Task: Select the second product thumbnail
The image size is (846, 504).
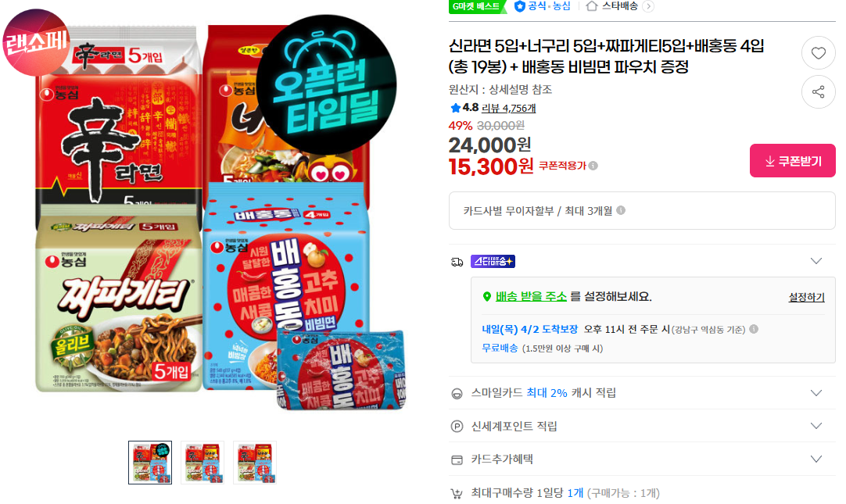Action: click(x=203, y=463)
